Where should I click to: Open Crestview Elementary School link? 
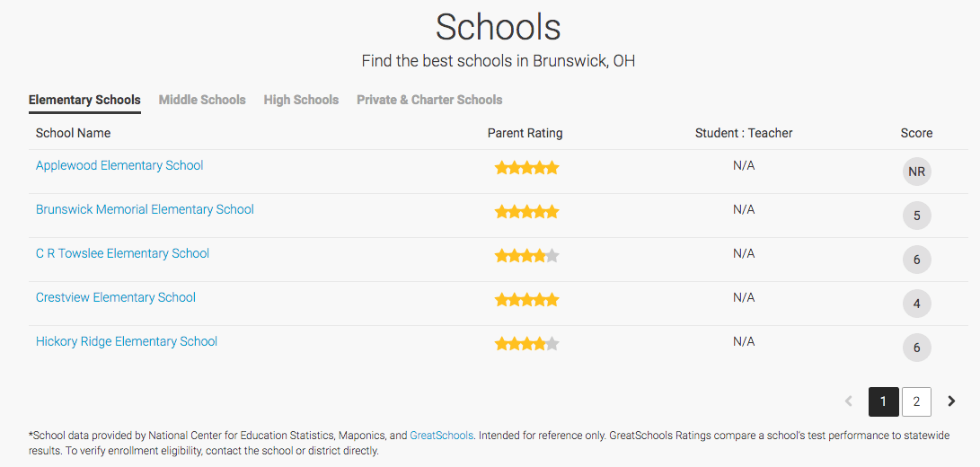pyautogui.click(x=116, y=297)
